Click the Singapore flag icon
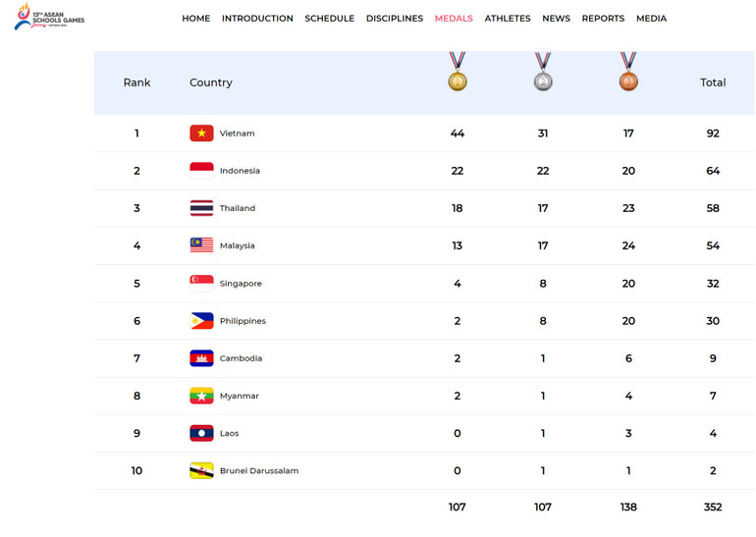The width and height of the screenshot is (756, 537). 201,284
